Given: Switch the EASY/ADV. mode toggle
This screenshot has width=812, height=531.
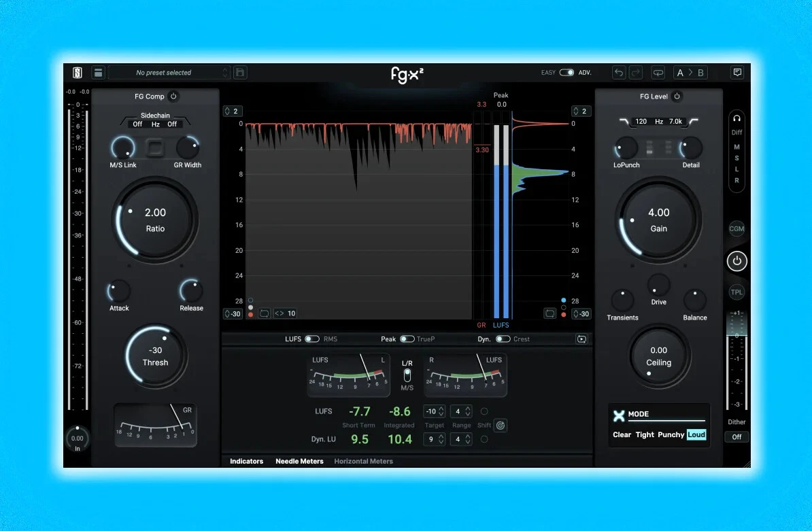Looking at the screenshot, I should (x=566, y=73).
